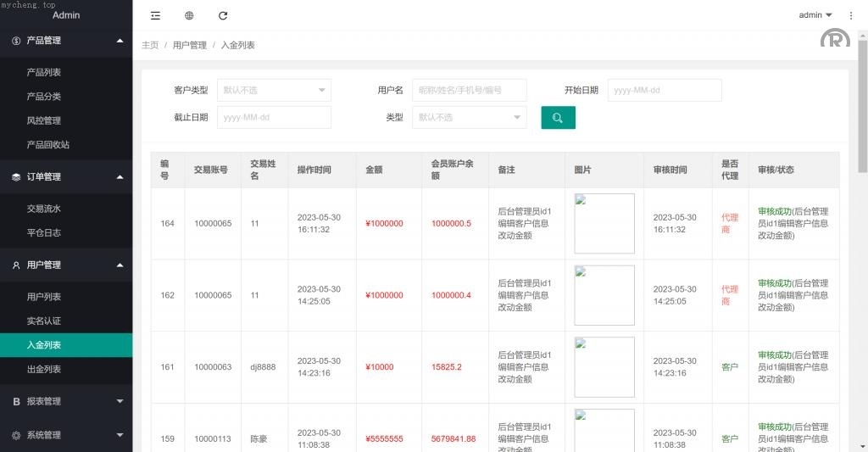The width and height of the screenshot is (868, 452).
Task: Click the 系统管理 gear icon
Action: [x=16, y=435]
